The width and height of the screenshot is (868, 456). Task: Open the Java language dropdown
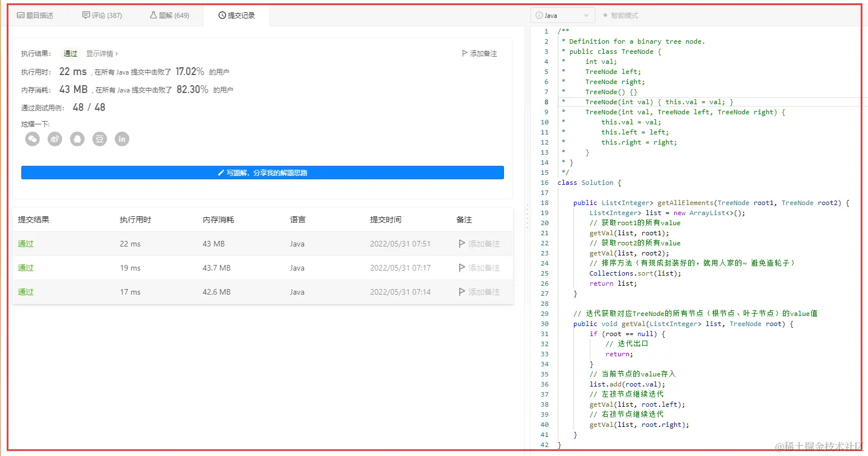pos(562,16)
